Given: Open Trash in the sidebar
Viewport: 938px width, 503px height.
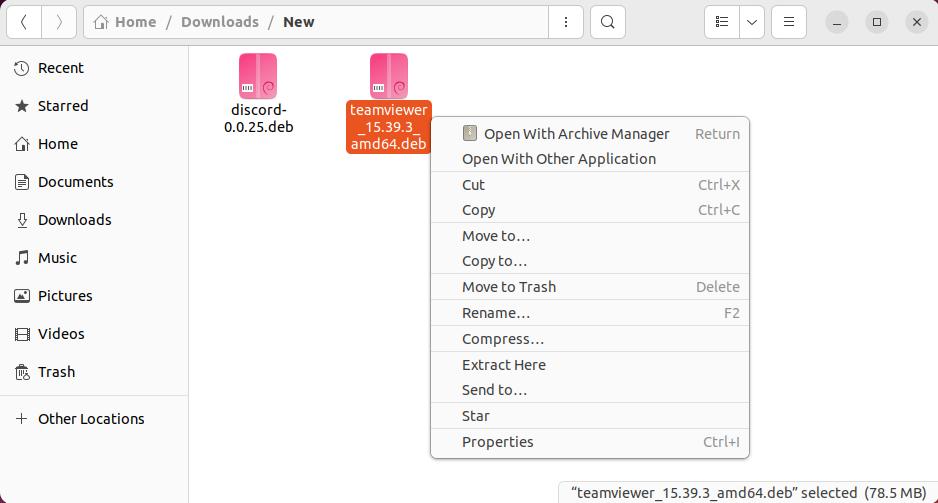Looking at the screenshot, I should 94,372.
